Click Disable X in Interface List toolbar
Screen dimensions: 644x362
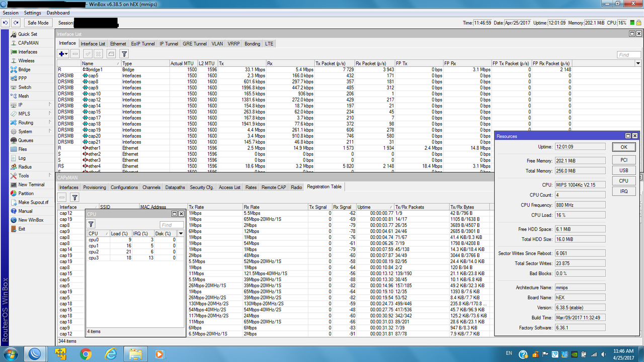click(99, 54)
